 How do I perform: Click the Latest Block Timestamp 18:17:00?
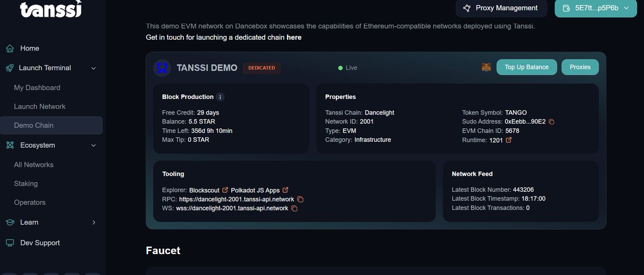click(x=533, y=199)
